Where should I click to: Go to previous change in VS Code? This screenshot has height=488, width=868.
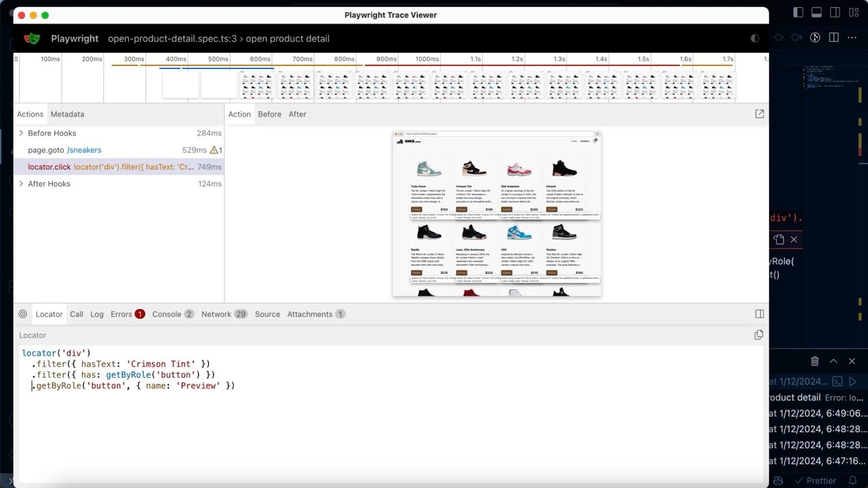tap(778, 37)
